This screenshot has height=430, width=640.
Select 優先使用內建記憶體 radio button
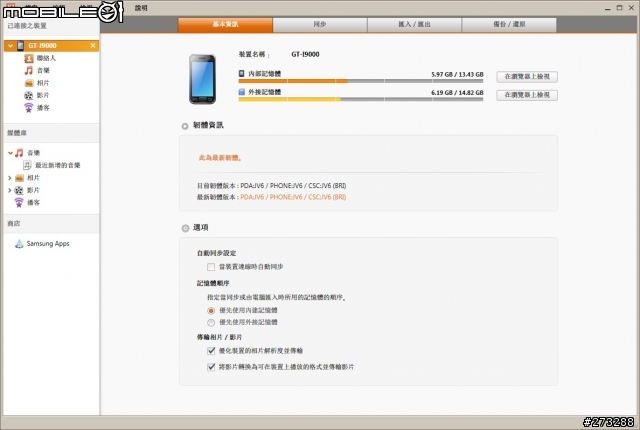coord(211,311)
